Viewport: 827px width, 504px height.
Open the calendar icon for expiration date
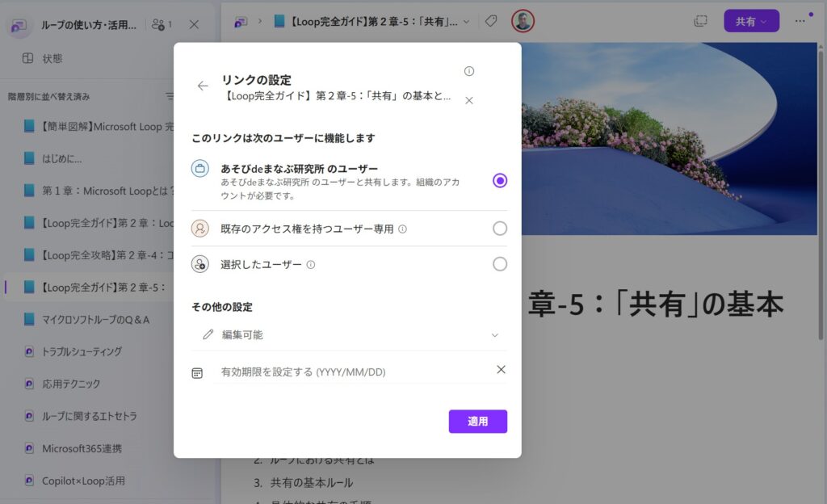pos(197,372)
